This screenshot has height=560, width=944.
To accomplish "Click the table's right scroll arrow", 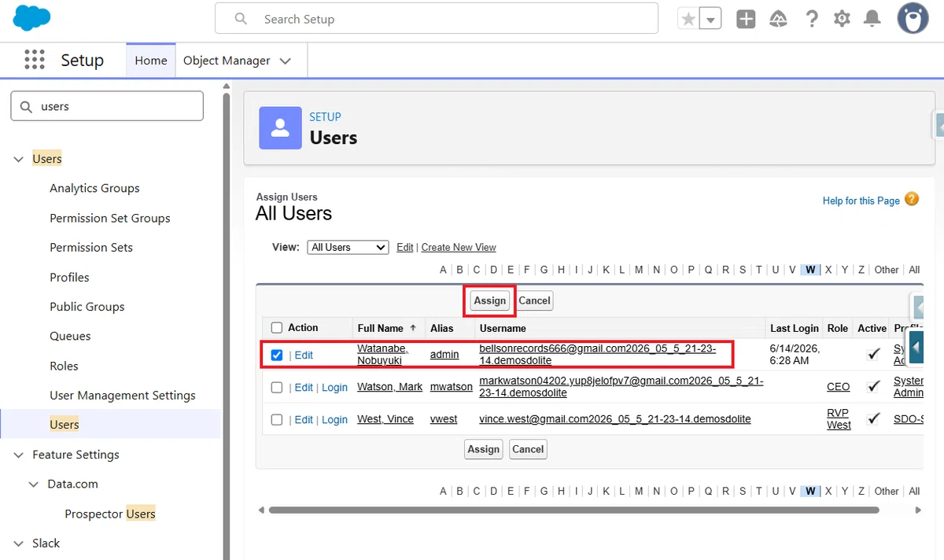I will (x=917, y=510).
